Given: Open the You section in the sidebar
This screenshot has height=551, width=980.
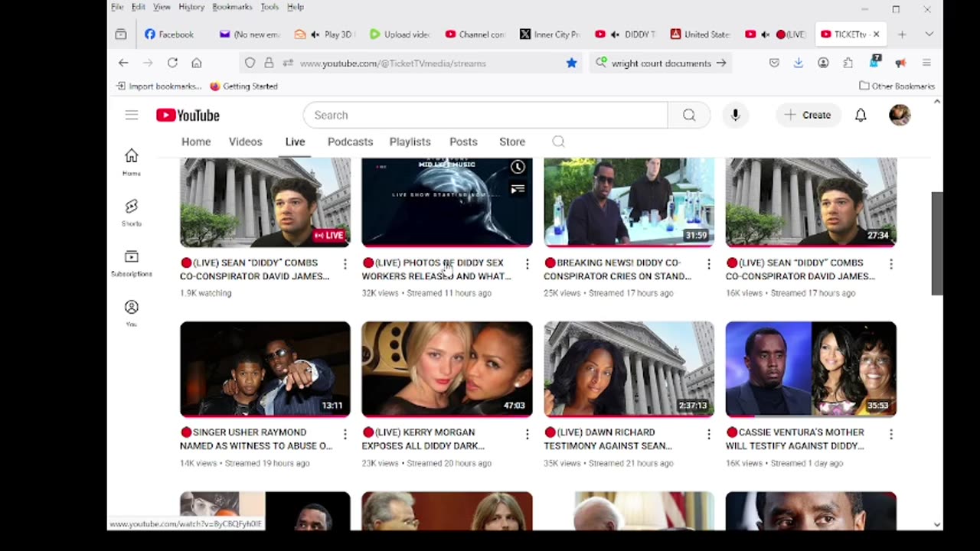Looking at the screenshot, I should coord(132,313).
